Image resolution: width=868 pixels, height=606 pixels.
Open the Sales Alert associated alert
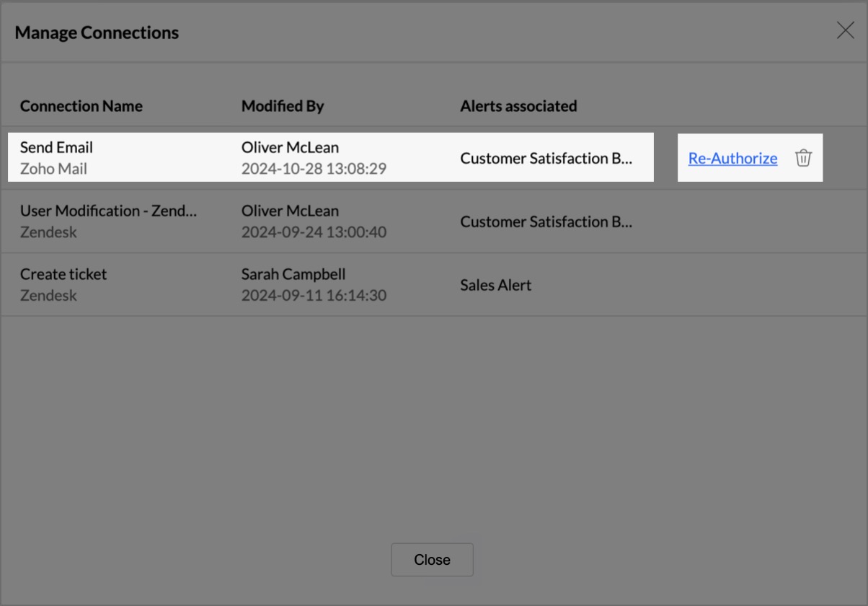[496, 285]
